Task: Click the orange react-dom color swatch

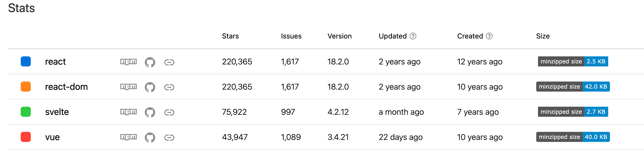Action: pos(26,87)
